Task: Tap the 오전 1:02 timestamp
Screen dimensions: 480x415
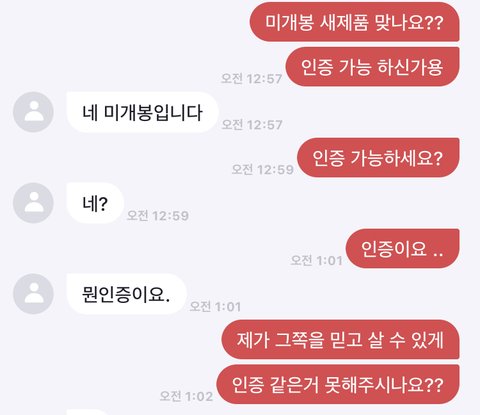Action: coord(186,396)
